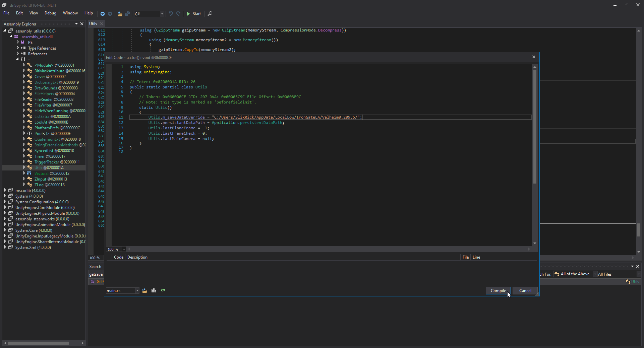This screenshot has width=644, height=348.
Task: Open the View menu
Action: pyautogui.click(x=34, y=13)
